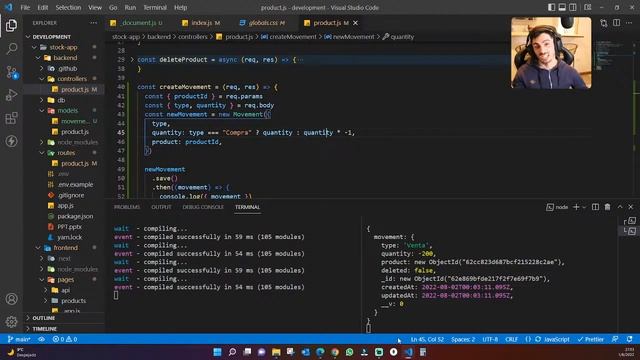
Task: Click the Prettier status bar item
Action: tap(591, 339)
